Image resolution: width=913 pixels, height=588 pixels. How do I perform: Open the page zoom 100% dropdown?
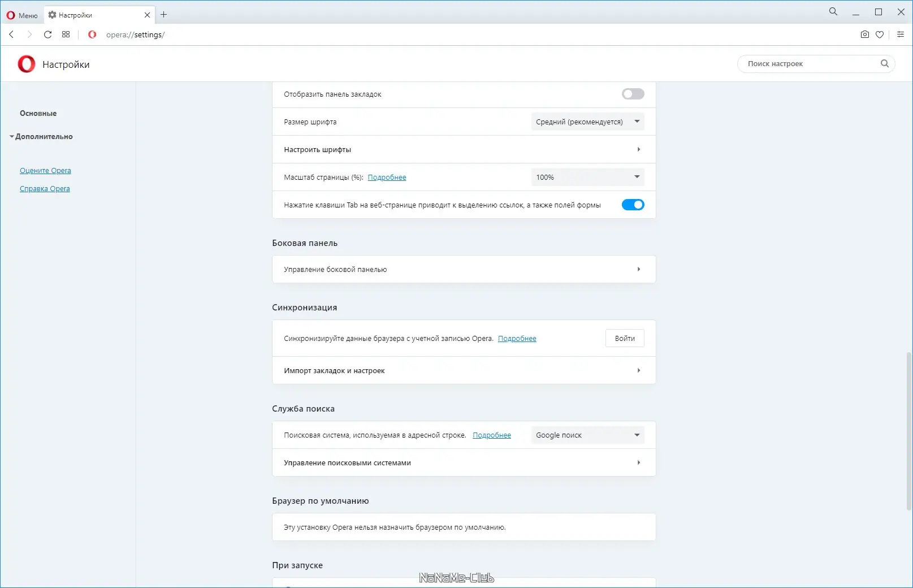(587, 177)
